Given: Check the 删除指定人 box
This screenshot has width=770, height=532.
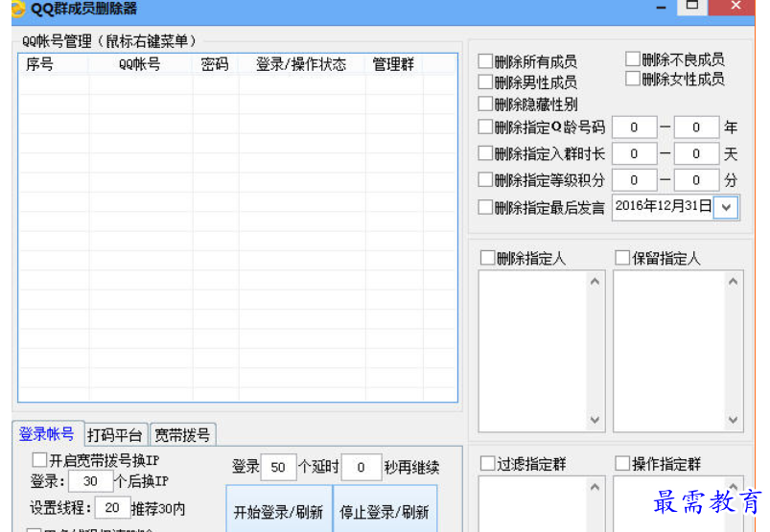Looking at the screenshot, I should coord(487,258).
